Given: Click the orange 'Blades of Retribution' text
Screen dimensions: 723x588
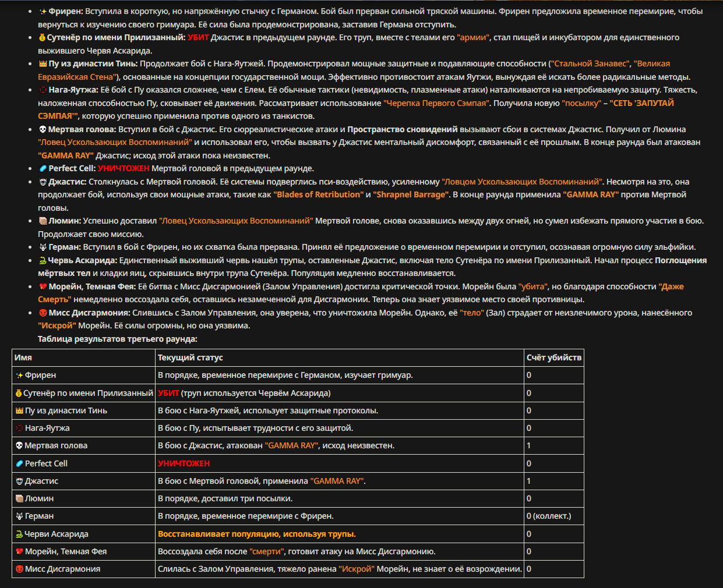Looking at the screenshot, I should 319,194.
